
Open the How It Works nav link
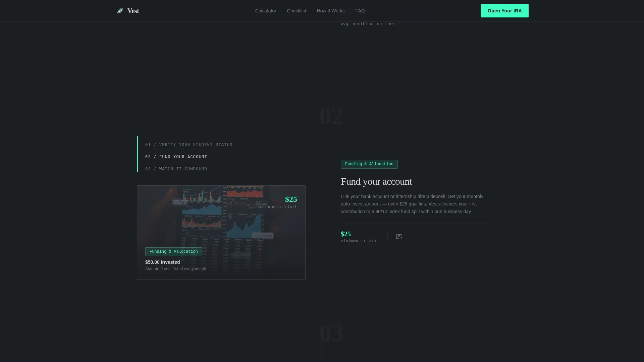click(x=331, y=11)
